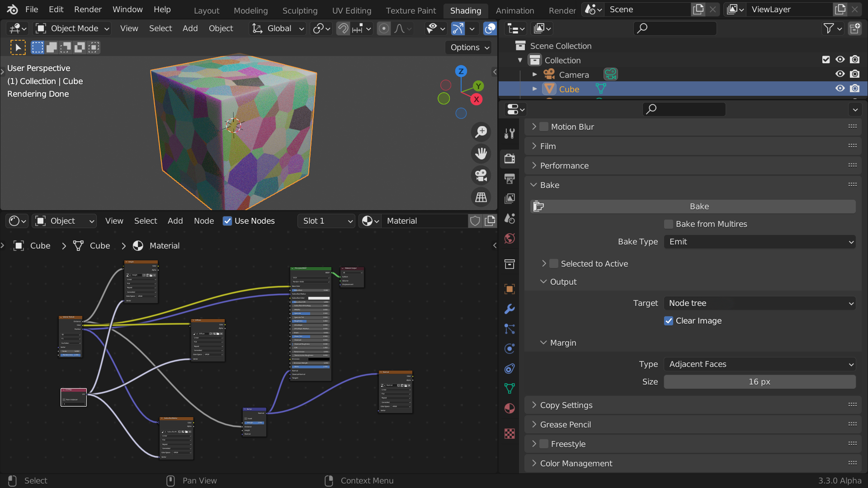Open the Output properties printer icon

[509, 178]
